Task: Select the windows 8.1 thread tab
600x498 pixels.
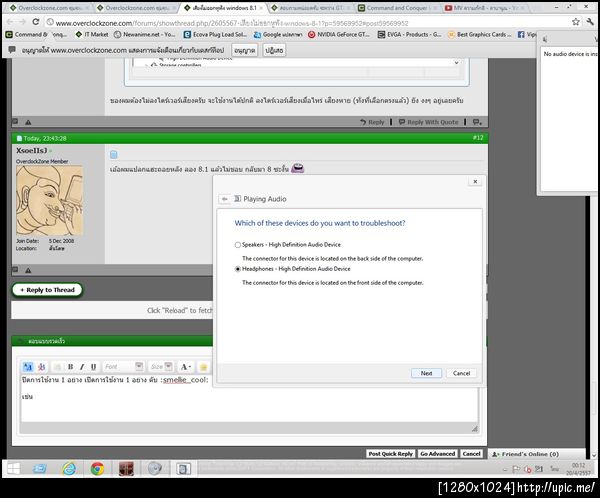Action: (x=223, y=8)
